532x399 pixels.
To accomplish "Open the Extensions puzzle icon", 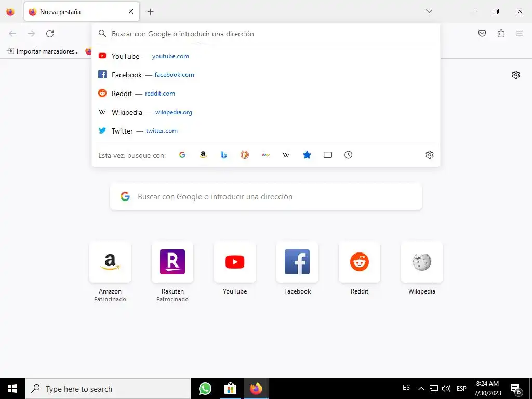I will click(501, 33).
